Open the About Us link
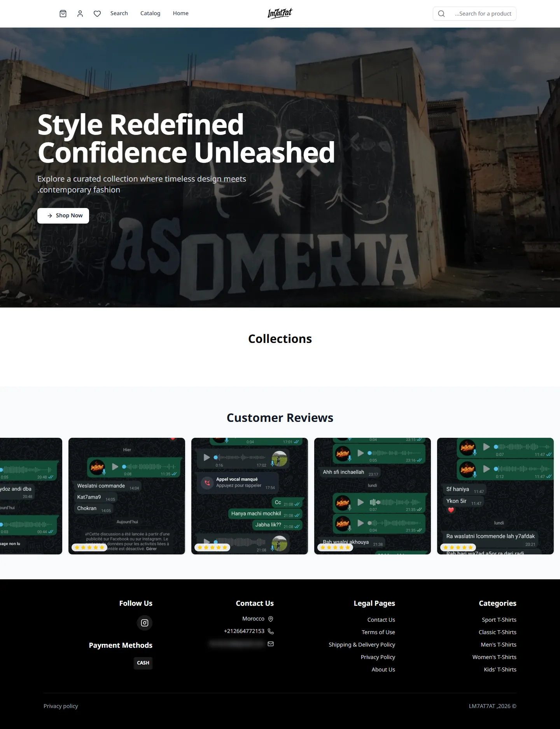 (x=383, y=670)
